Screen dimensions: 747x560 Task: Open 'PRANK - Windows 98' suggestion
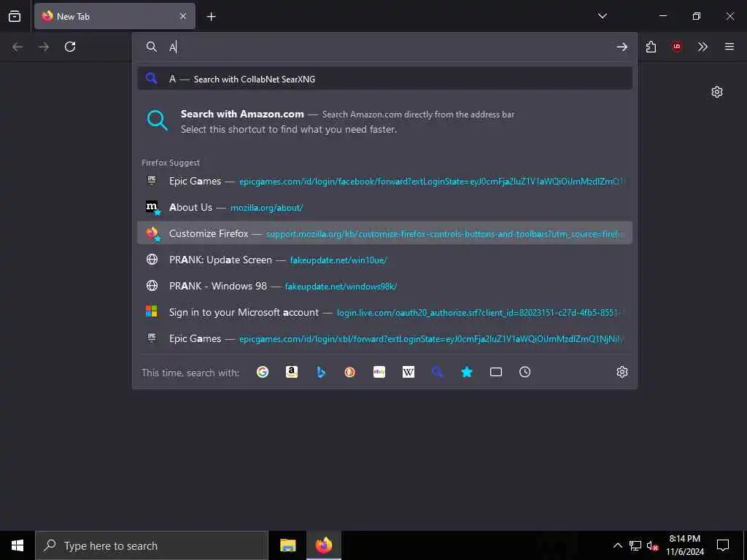coord(385,286)
